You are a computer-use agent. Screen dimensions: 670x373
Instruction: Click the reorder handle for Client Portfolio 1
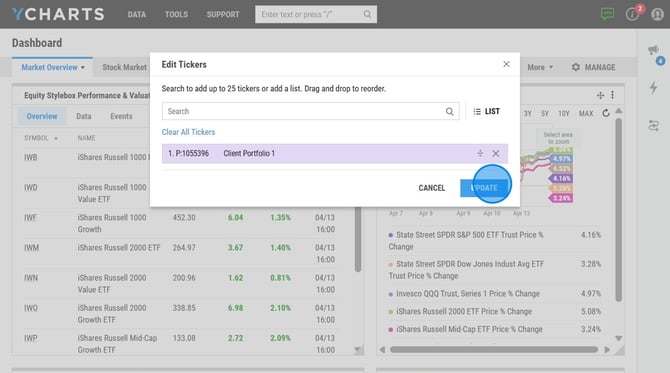[x=480, y=153]
